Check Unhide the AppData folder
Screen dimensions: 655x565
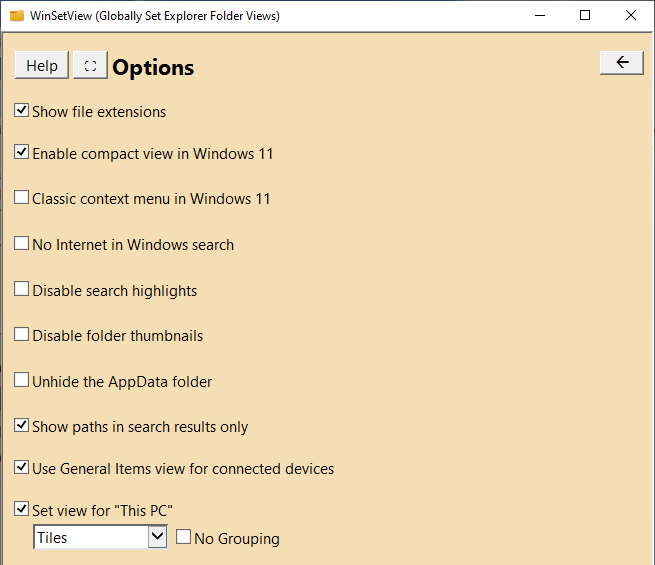21,380
